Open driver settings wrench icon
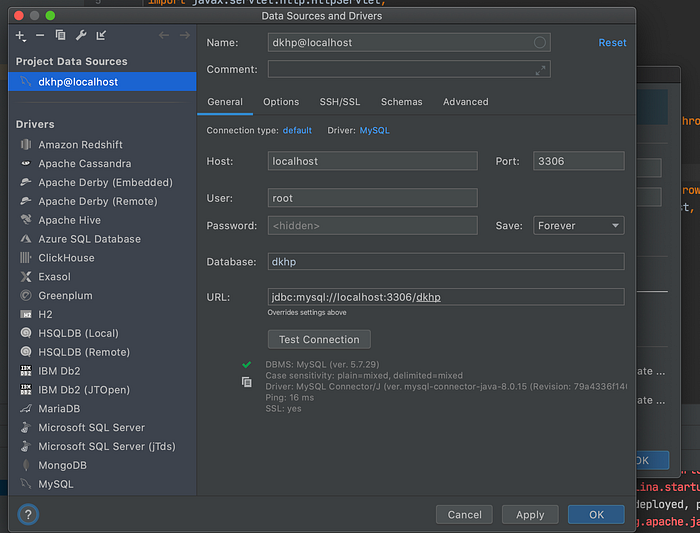Viewport: 700px width, 533px height. pyautogui.click(x=81, y=35)
